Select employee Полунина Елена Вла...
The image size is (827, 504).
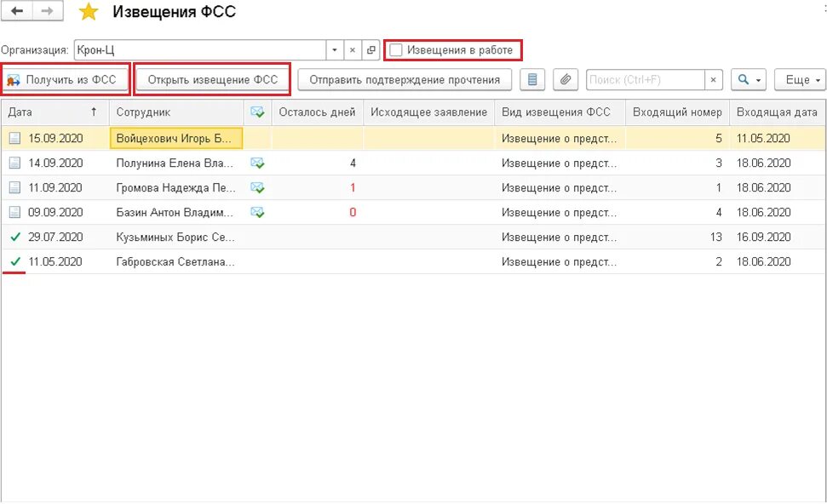pos(176,163)
